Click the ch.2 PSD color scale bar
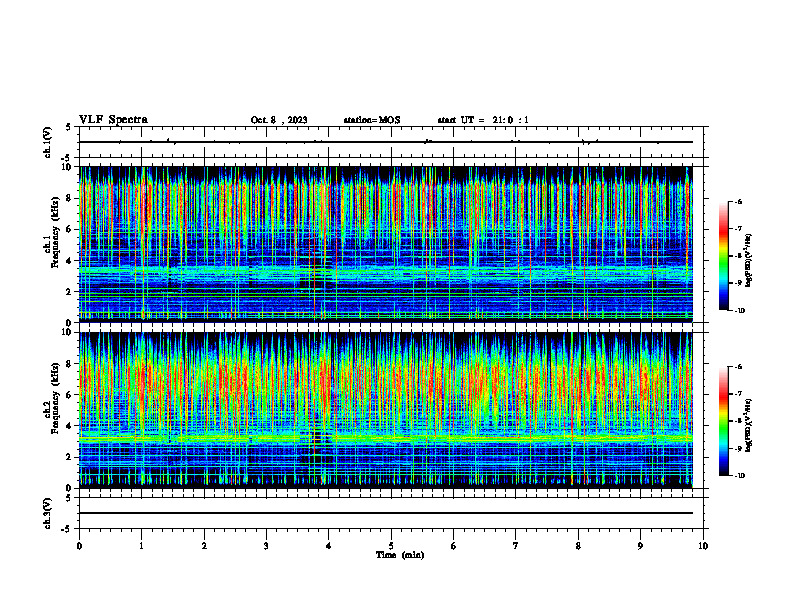The height and width of the screenshot is (612, 792). [x=724, y=421]
